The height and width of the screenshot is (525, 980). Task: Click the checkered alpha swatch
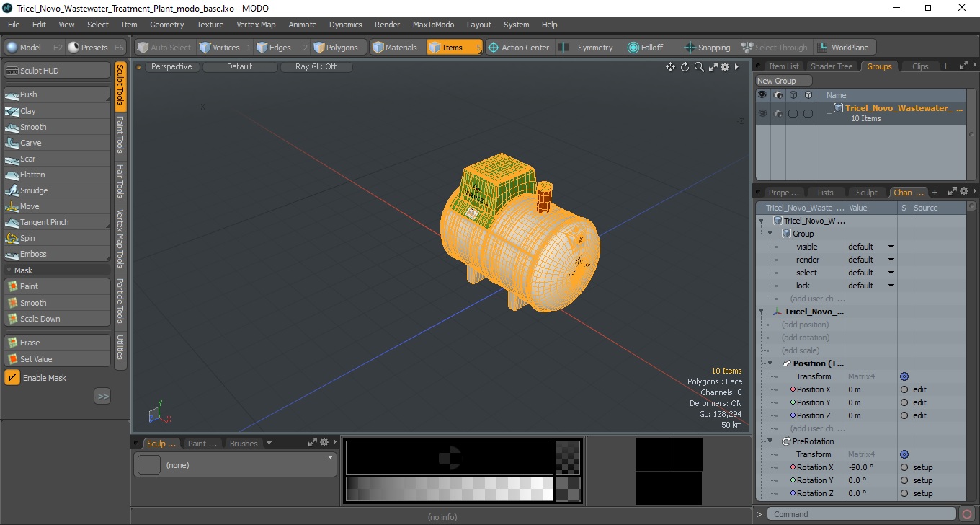tap(568, 457)
